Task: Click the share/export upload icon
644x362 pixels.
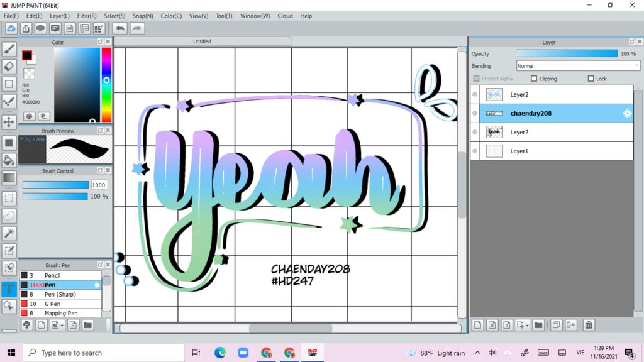Action: click(x=26, y=28)
